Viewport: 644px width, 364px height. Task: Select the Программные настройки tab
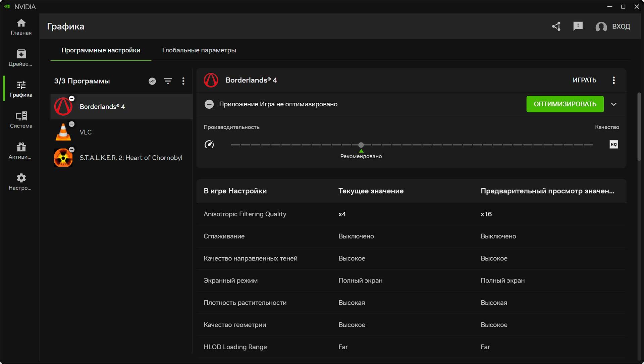coord(101,50)
